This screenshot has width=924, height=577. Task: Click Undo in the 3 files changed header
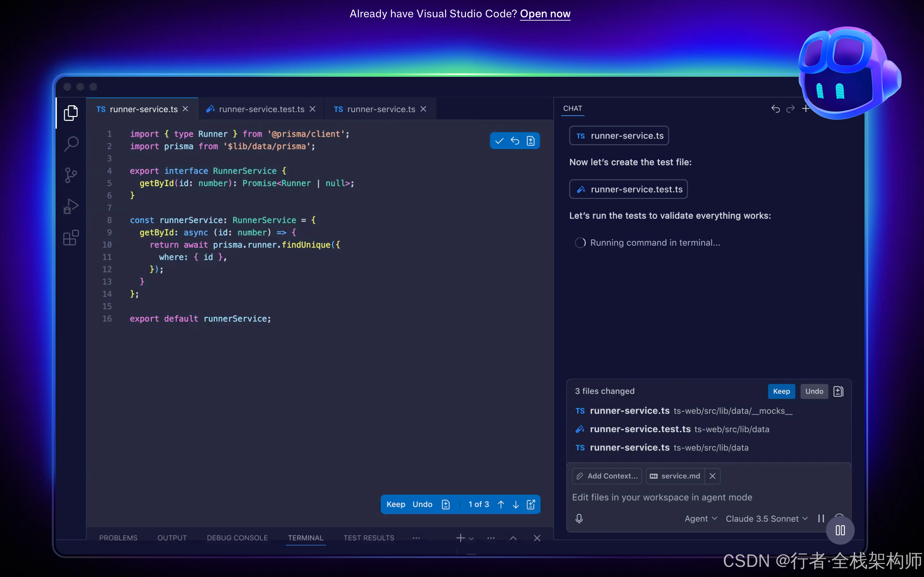814,391
